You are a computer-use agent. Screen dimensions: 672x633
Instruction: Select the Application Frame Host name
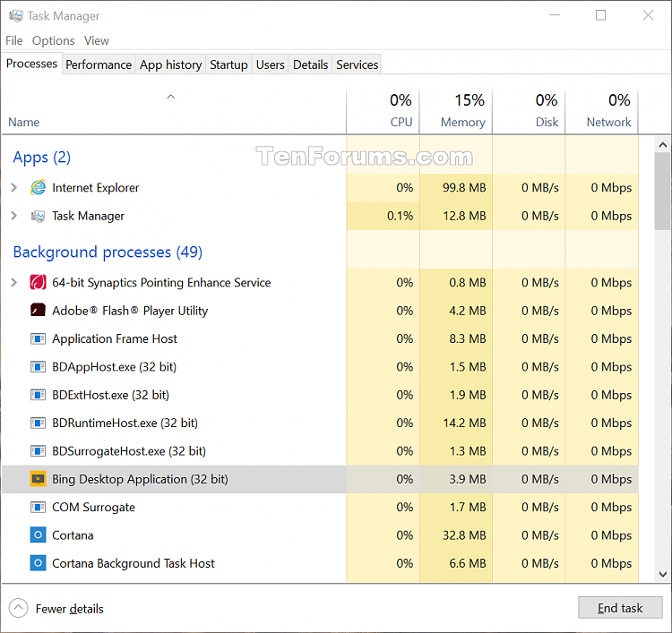(x=115, y=338)
